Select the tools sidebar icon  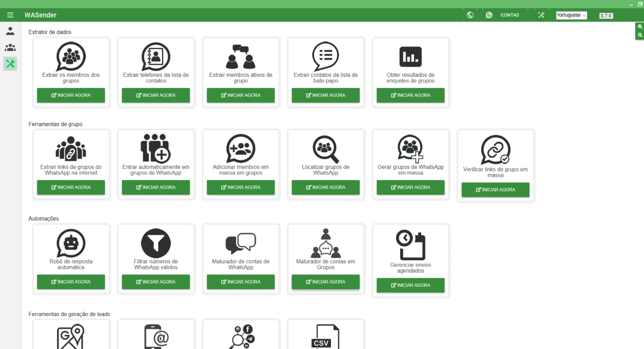(10, 64)
